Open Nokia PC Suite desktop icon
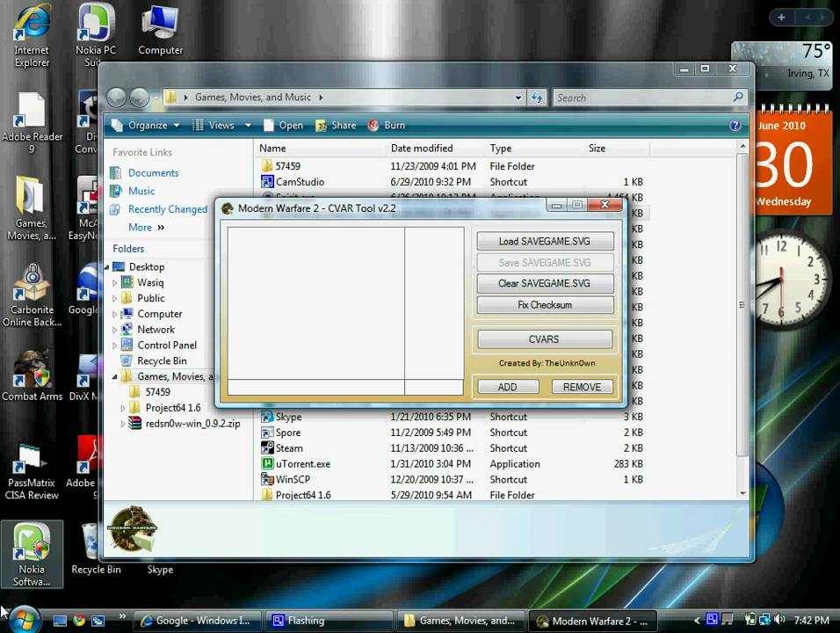The height and width of the screenshot is (633, 840). tap(96, 35)
